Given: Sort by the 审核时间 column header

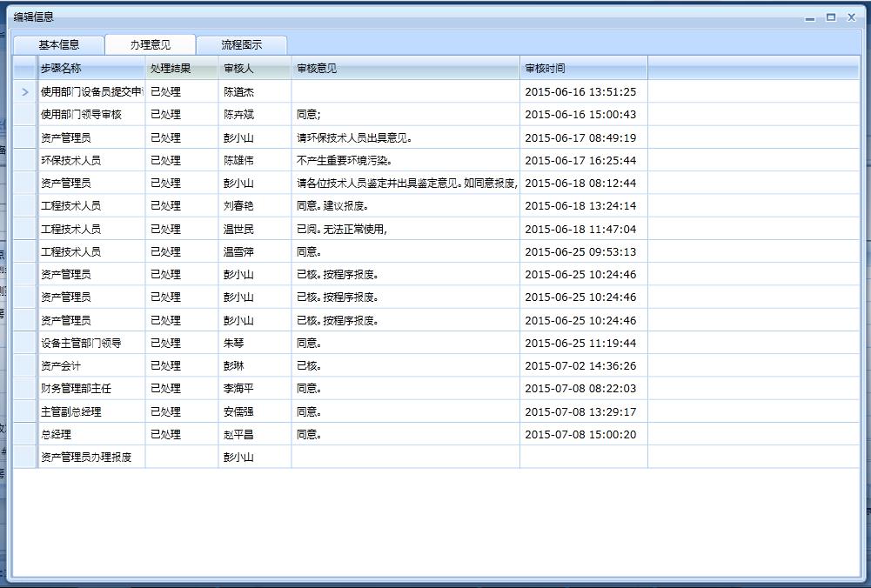Looking at the screenshot, I should pyautogui.click(x=583, y=68).
